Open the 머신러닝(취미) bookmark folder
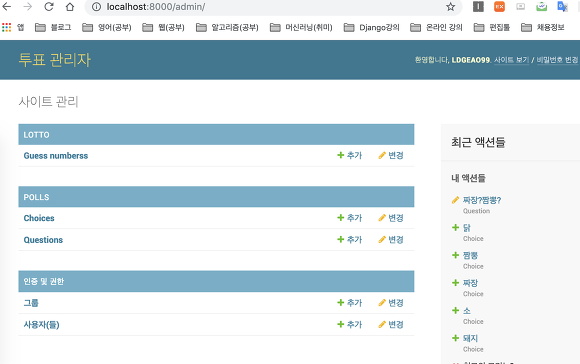580x364 pixels. (301, 27)
